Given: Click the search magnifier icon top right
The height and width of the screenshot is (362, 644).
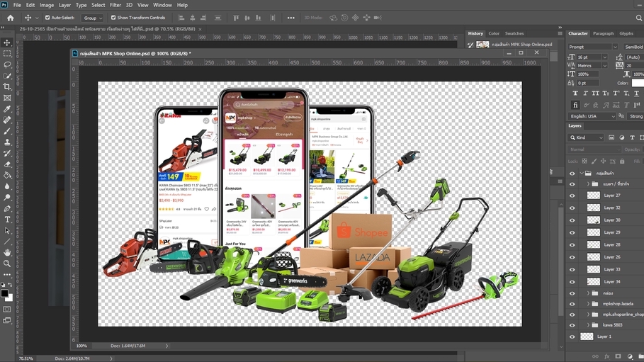Looking at the screenshot, I should [x=638, y=18].
